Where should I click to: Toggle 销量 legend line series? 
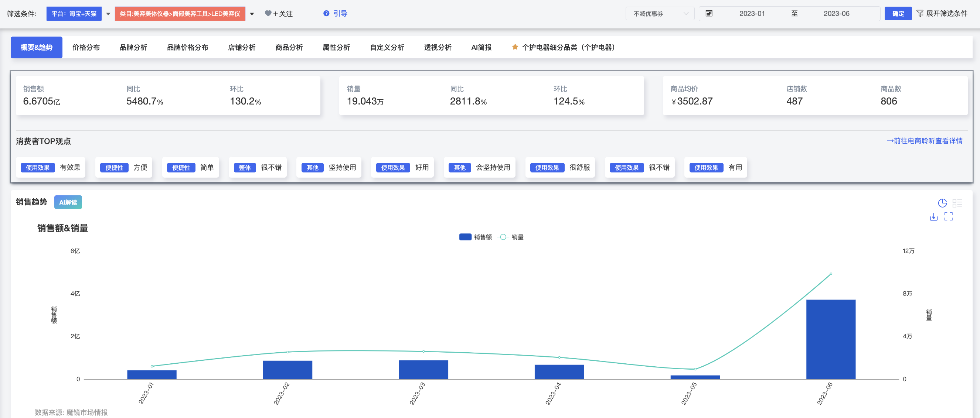(x=510, y=237)
